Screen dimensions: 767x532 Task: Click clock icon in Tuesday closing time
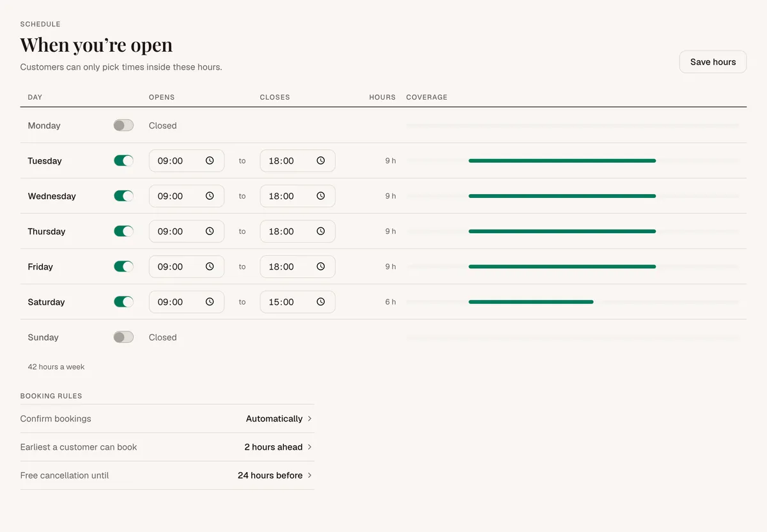click(321, 161)
